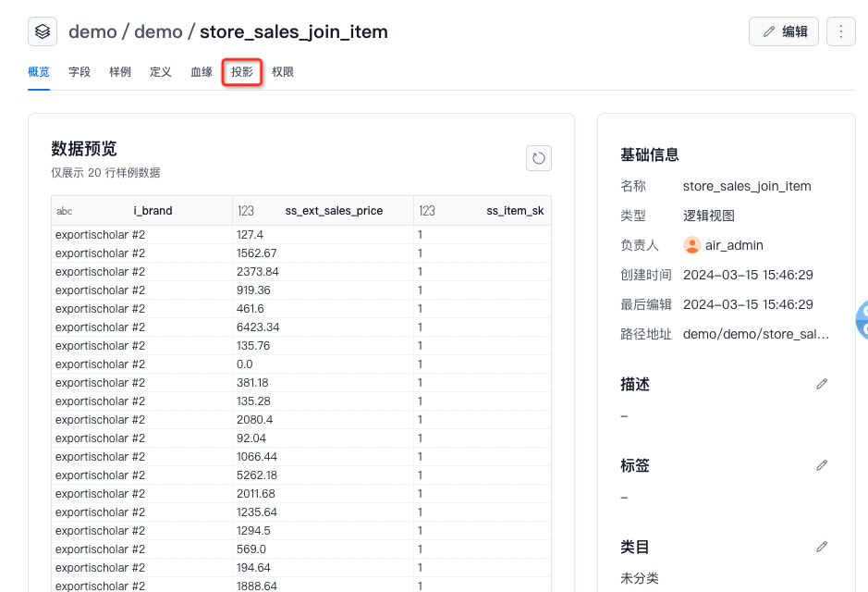Screen dimensions: 868x592
Task: Edit the 描述 description field via pencil icon
Action: [x=822, y=384]
